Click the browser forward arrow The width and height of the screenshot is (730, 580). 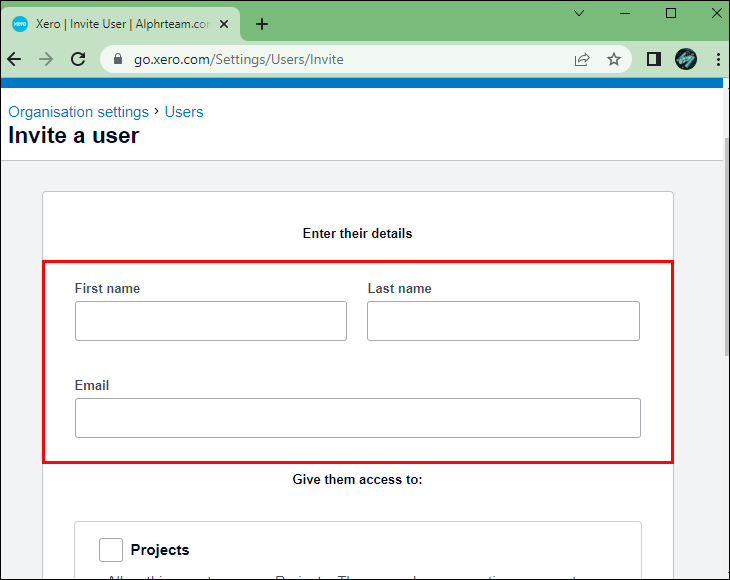coord(46,59)
